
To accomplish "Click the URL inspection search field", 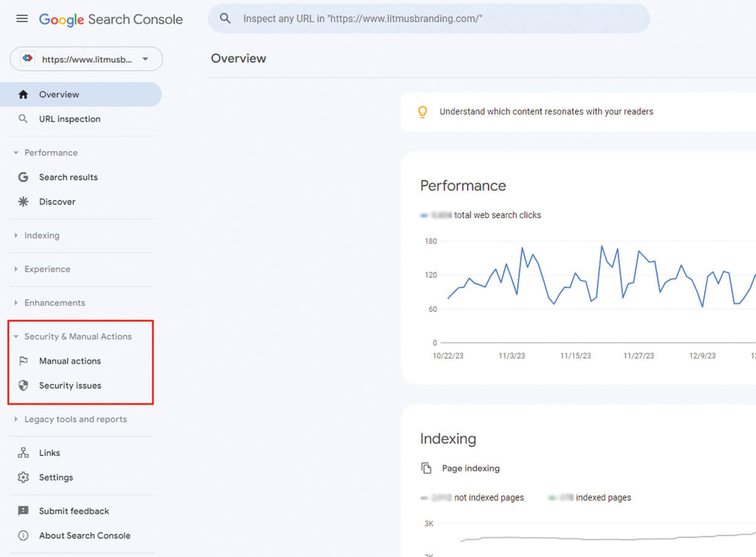I will click(x=427, y=18).
